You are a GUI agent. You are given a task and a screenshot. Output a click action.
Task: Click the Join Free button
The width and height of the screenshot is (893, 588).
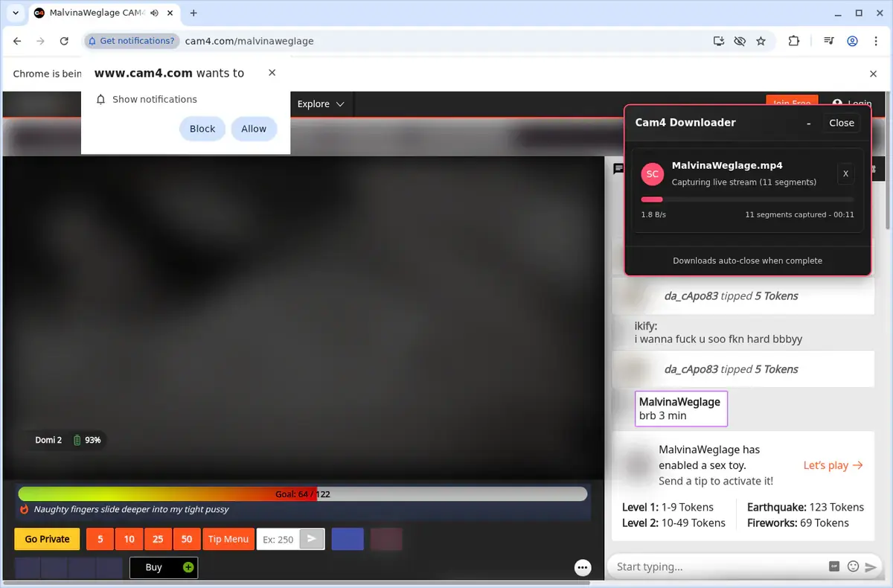[x=792, y=103]
